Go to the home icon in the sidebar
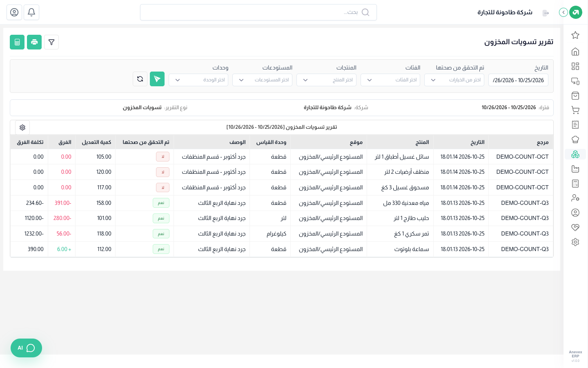 575,52
